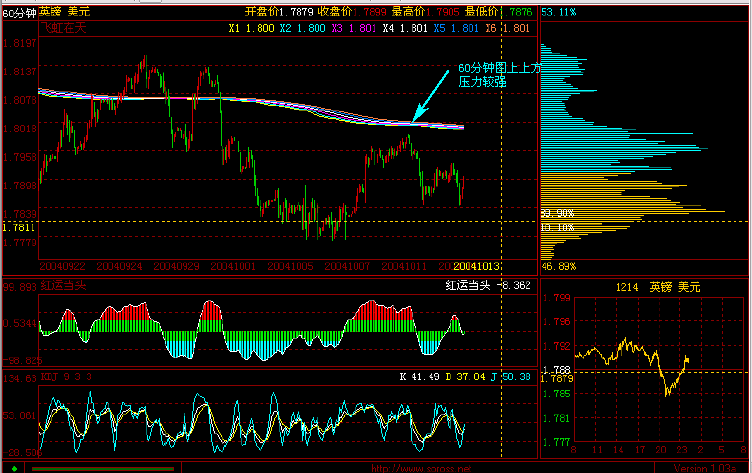Click the 20040924 date label

coord(119,266)
